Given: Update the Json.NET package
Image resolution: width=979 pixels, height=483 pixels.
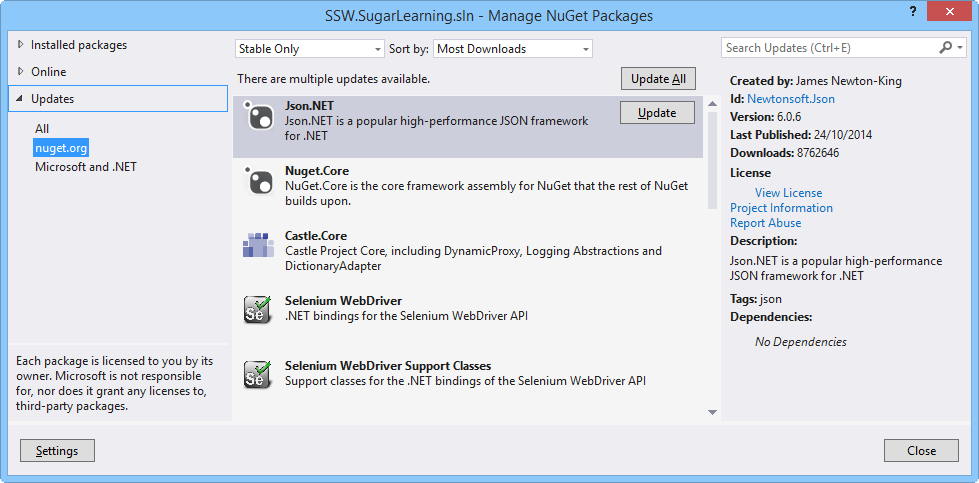Looking at the screenshot, I should 657,113.
